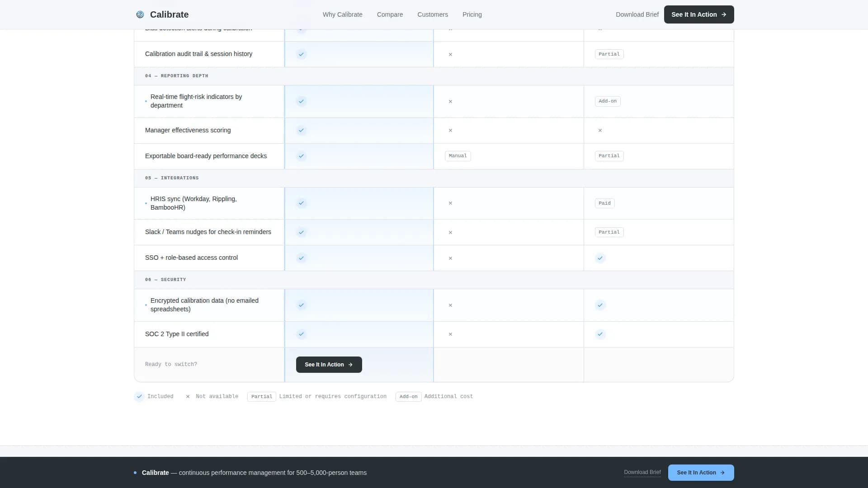Screen dimensions: 868x488
Task: Click the Calibrate tagline in the footer bar
Action: [x=254, y=473]
